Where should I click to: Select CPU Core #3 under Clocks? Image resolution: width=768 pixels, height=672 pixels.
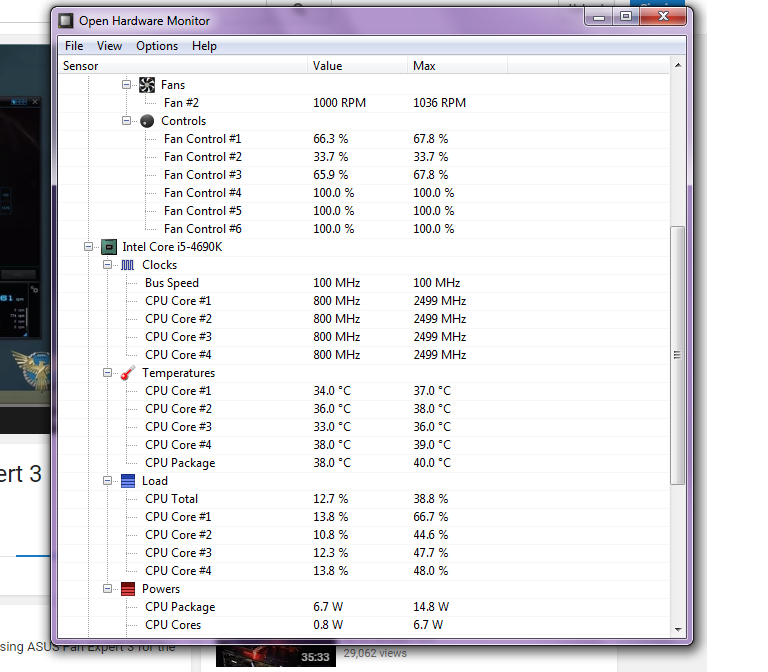pos(363,337)
